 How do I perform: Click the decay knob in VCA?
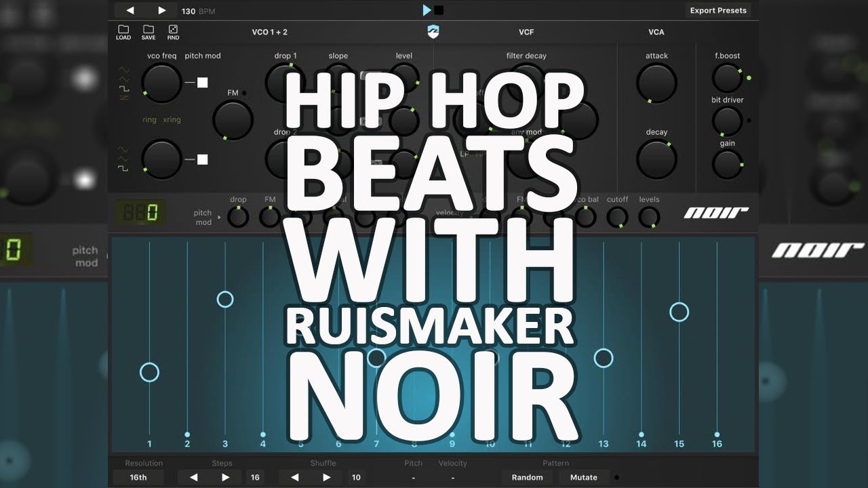click(x=656, y=159)
